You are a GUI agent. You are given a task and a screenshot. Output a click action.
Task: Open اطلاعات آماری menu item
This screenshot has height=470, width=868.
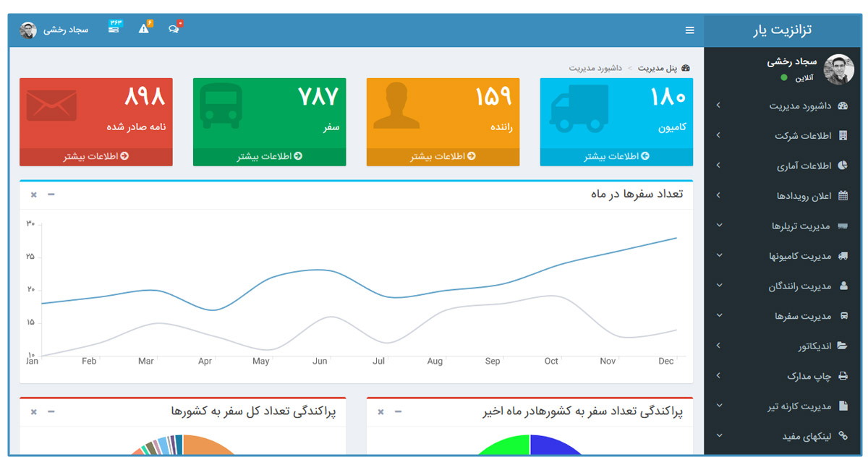804,166
